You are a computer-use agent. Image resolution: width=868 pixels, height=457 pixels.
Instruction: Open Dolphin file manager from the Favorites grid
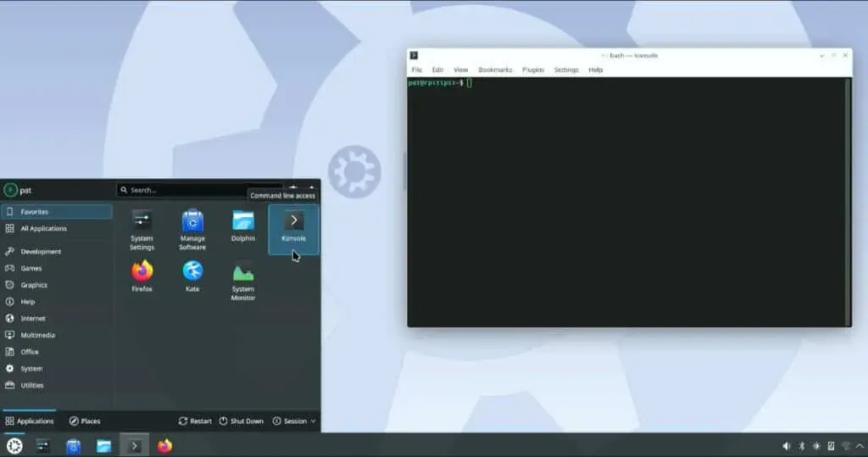click(x=243, y=226)
